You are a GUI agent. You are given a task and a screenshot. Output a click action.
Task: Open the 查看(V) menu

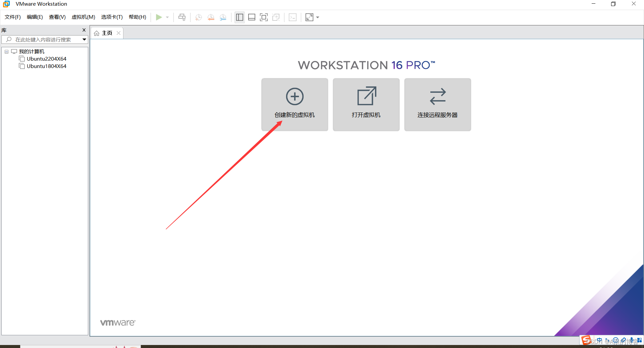coord(57,17)
